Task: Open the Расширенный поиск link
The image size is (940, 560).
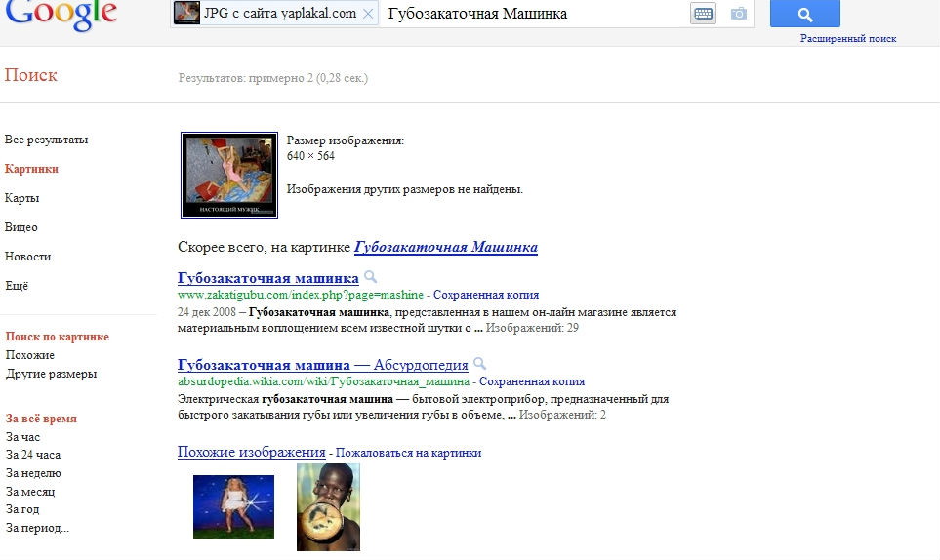Action: point(848,38)
